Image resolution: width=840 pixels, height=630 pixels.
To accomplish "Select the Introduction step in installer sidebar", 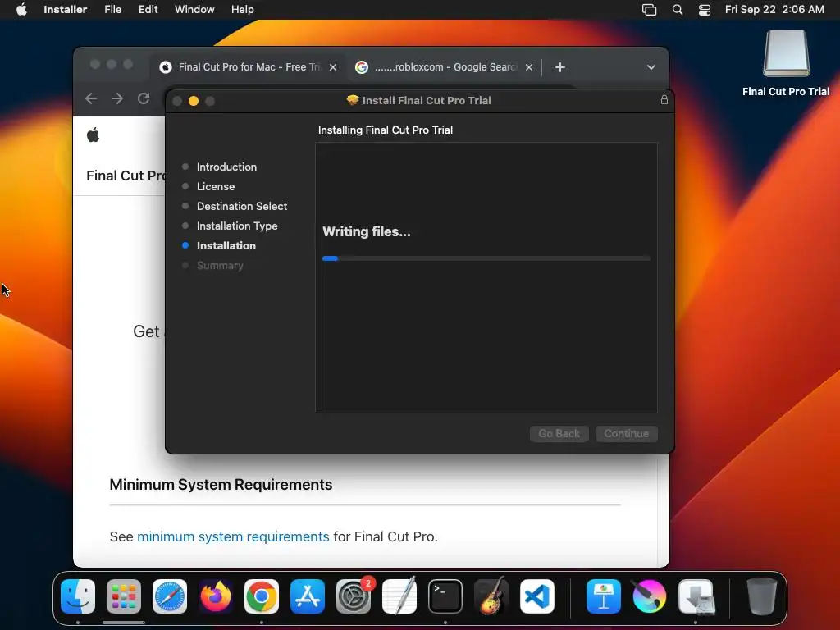I will coord(226,167).
